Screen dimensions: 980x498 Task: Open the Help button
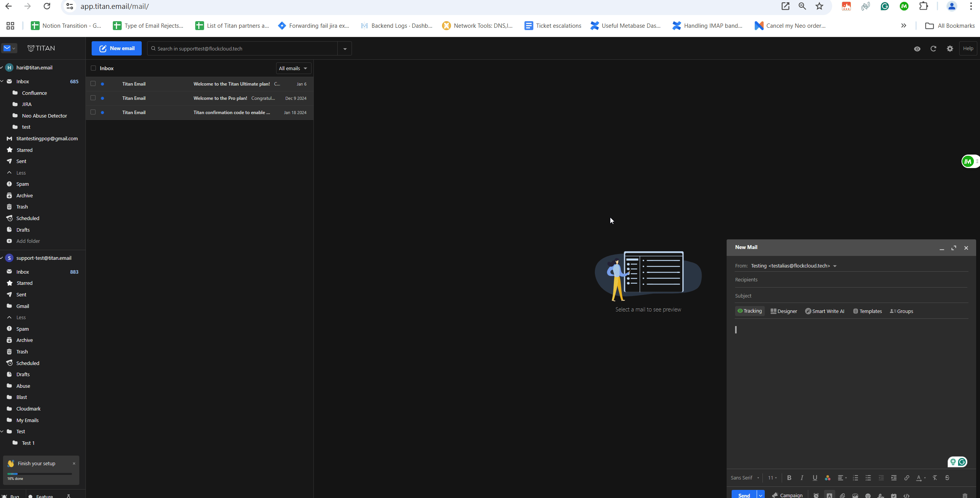[x=968, y=49]
